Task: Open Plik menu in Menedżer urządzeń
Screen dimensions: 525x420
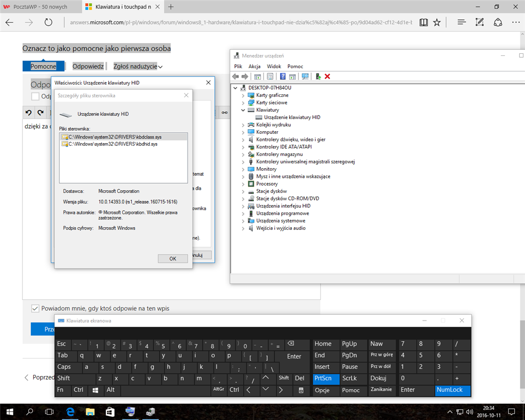Action: tap(238, 66)
